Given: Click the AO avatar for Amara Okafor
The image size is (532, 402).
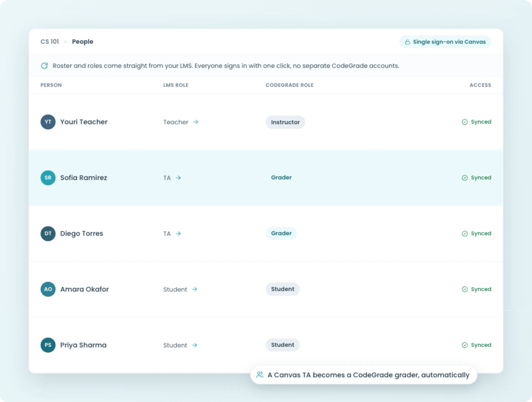Looking at the screenshot, I should point(48,289).
